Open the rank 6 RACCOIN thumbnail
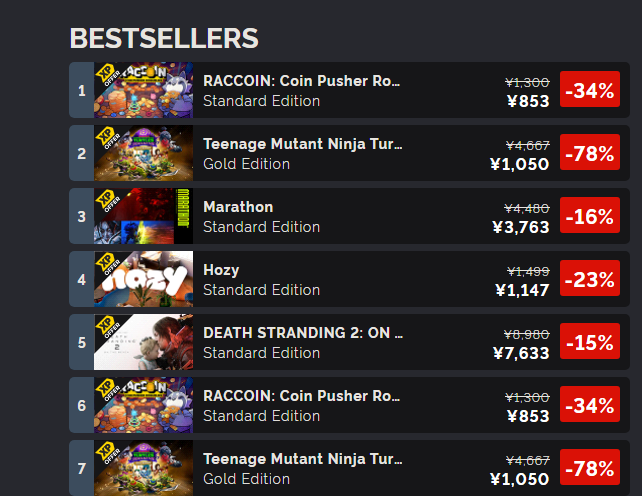 [x=150, y=406]
